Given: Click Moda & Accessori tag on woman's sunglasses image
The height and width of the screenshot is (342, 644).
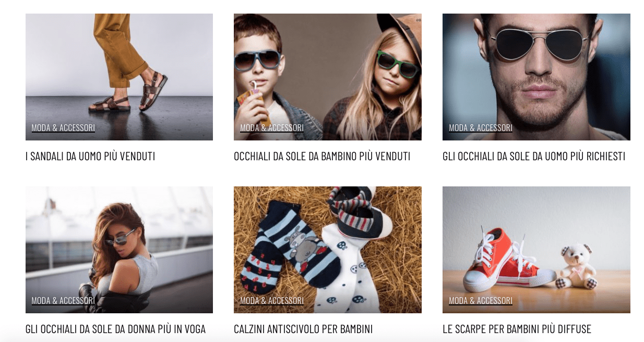Looking at the screenshot, I should coord(63,301).
